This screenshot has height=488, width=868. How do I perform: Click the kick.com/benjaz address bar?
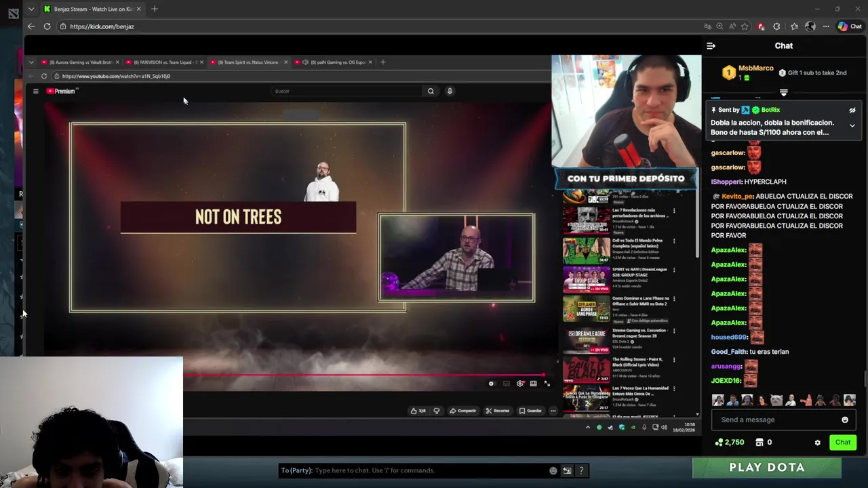[380, 26]
